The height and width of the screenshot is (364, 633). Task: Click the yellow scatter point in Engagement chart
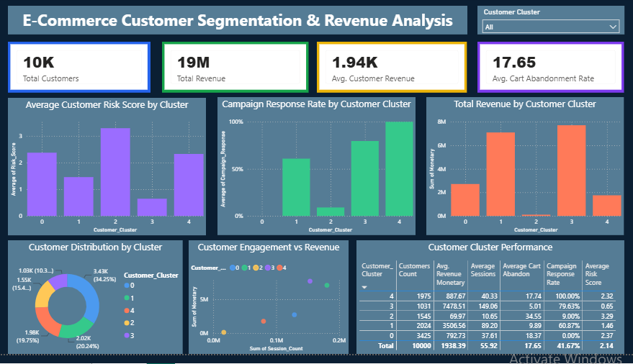tap(224, 332)
